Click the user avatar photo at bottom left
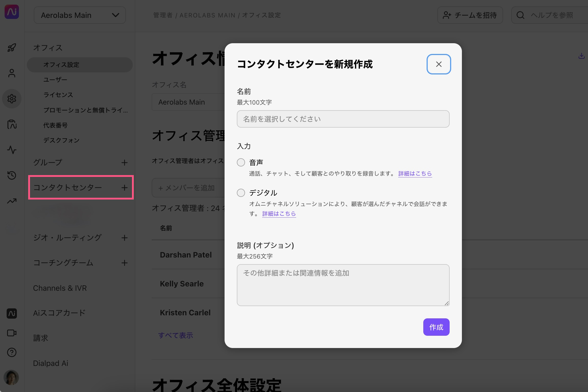This screenshot has height=392, width=588. pos(11,377)
